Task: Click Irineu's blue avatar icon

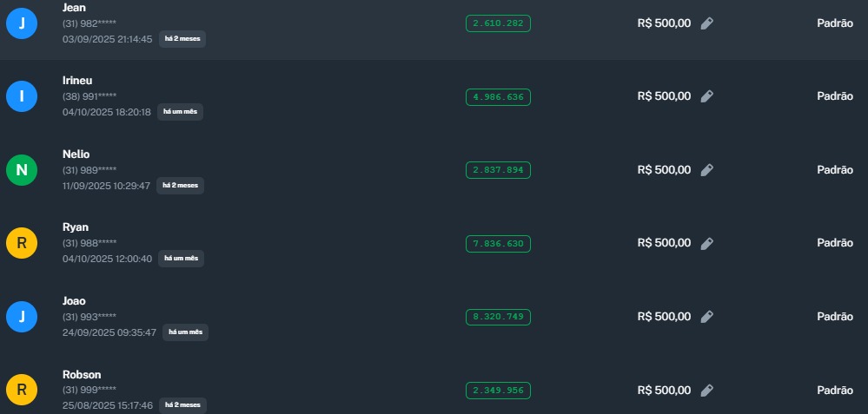Action: 22,96
